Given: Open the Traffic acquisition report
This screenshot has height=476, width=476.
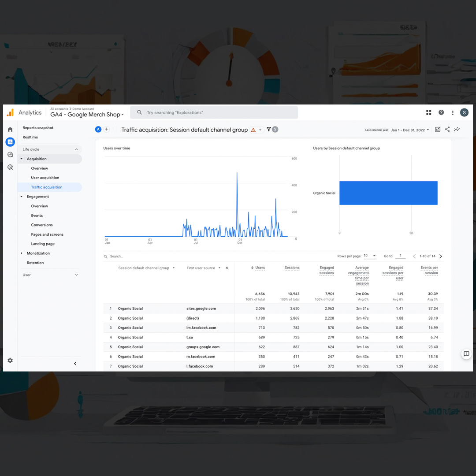Looking at the screenshot, I should (46, 187).
